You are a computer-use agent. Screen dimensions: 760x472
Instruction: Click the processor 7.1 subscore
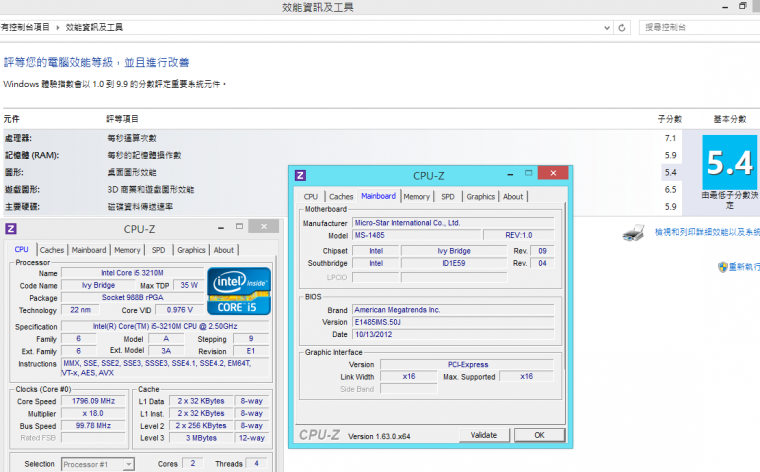pos(670,139)
